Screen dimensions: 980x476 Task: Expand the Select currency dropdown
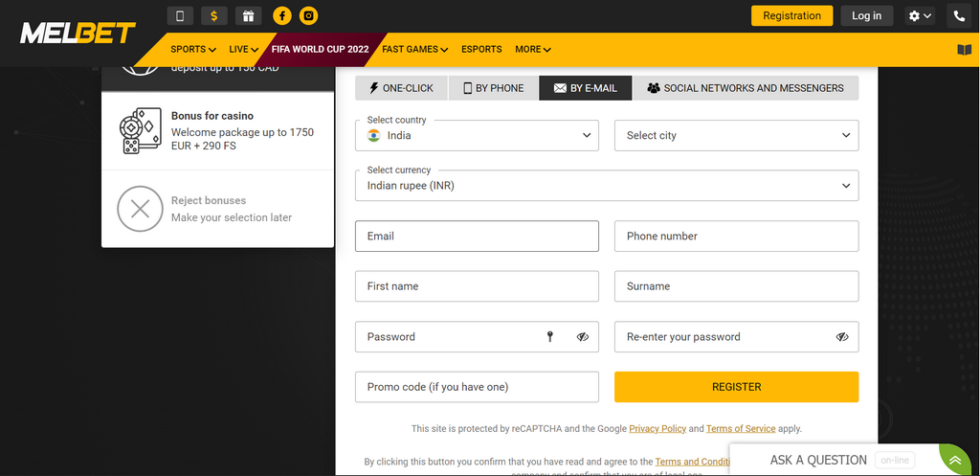click(x=607, y=186)
